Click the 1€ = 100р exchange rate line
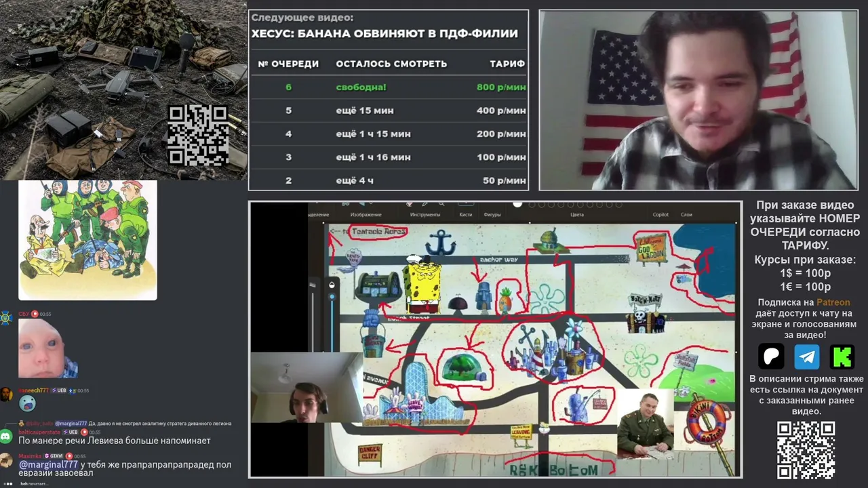 [x=806, y=287]
